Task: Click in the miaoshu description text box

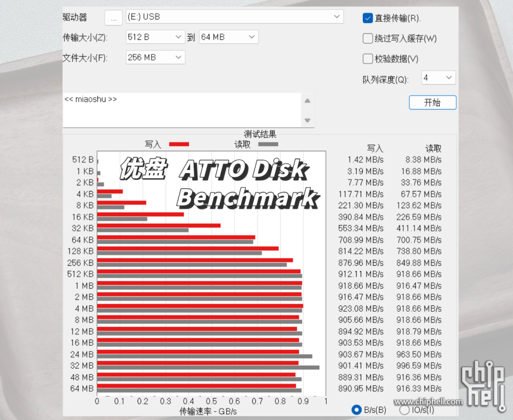Action: 182,110
